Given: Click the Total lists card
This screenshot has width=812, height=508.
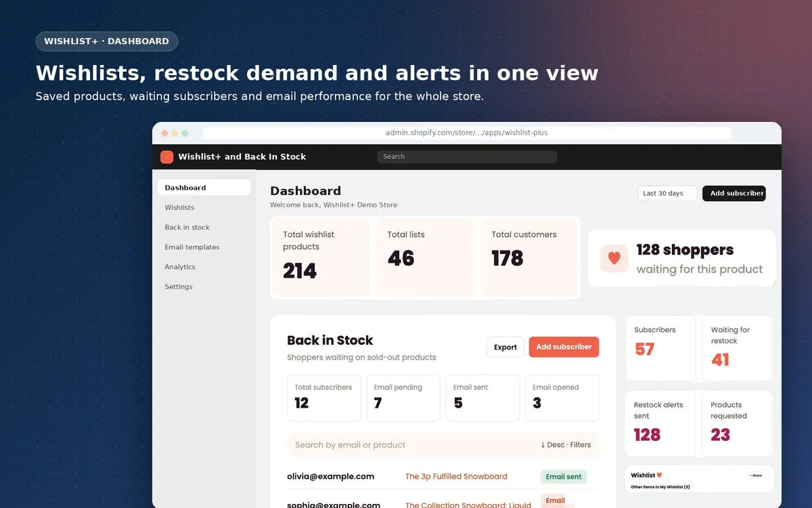Looking at the screenshot, I should click(424, 257).
